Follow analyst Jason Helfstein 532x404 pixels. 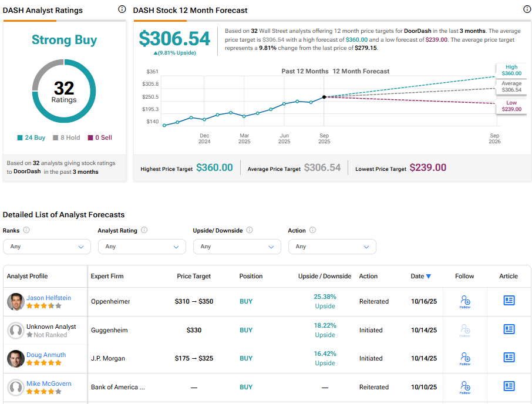click(x=465, y=302)
